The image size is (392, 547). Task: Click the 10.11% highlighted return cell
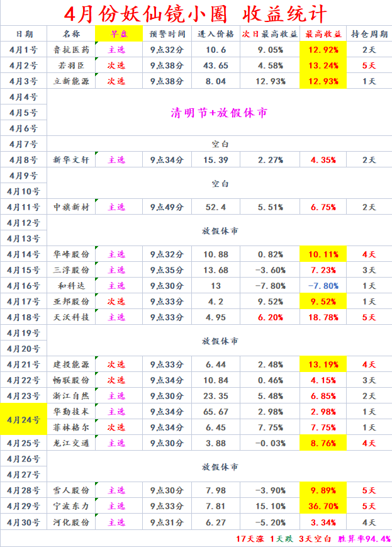coord(323,254)
